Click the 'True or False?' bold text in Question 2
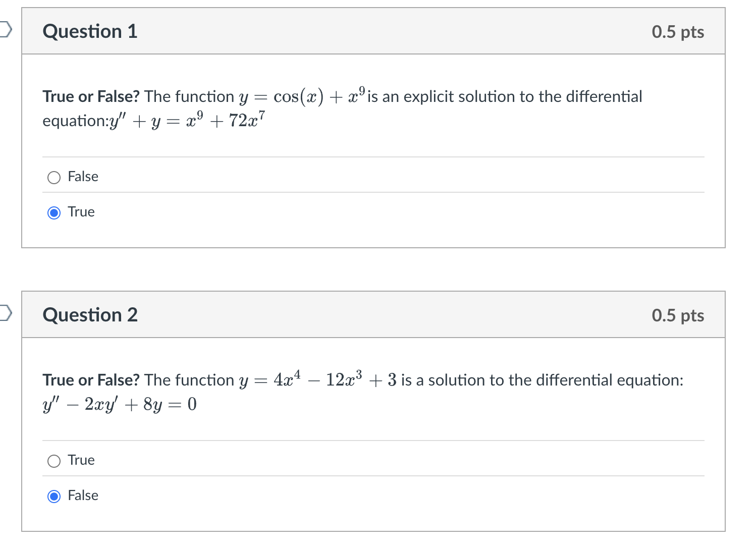This screenshot has height=549, width=756. point(90,379)
